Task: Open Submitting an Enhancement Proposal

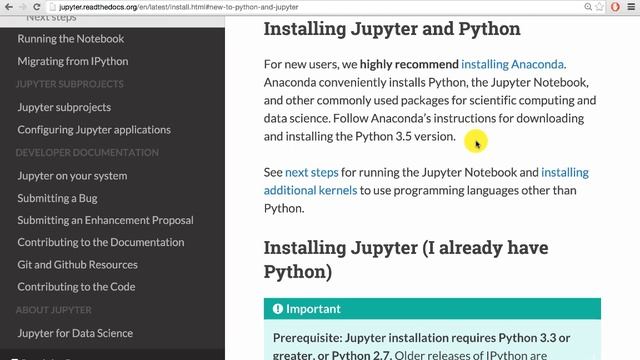Action: [x=105, y=220]
